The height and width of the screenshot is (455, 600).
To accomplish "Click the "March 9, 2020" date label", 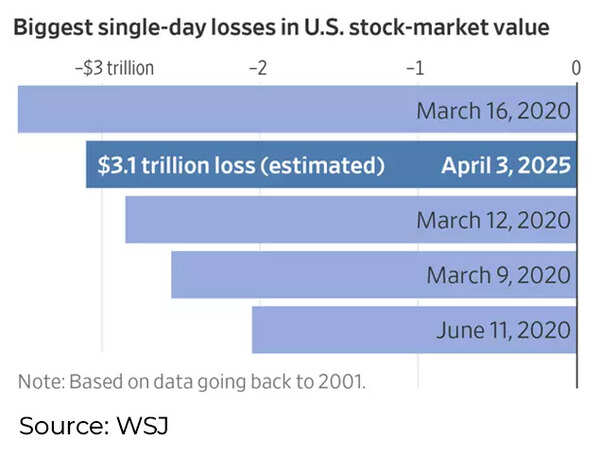I will coord(499,275).
